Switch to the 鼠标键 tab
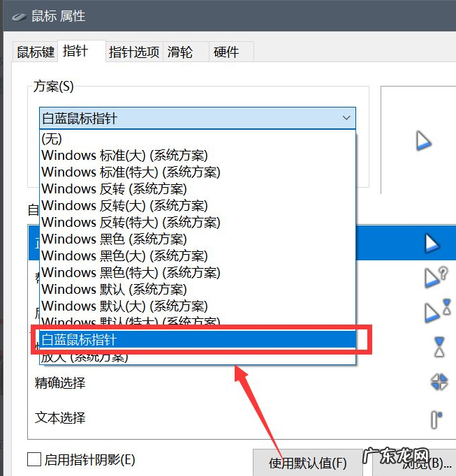456x476 pixels. [35, 52]
